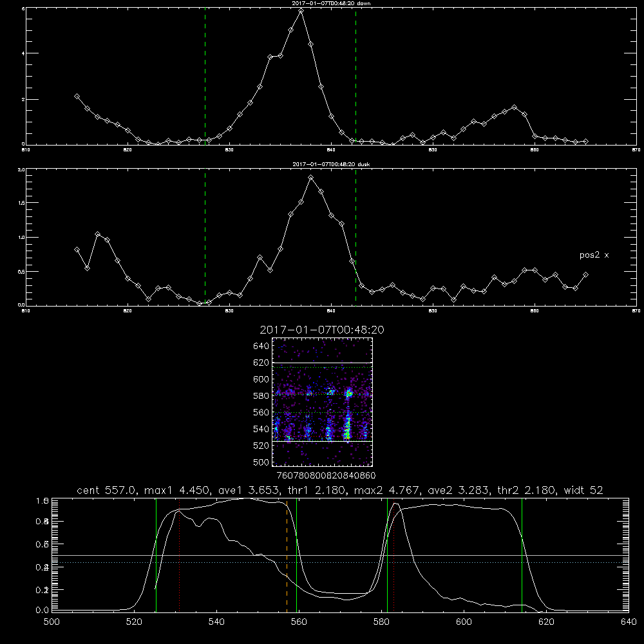Click the heatmap title "2017-01-07T00:48:20"
The image size is (644, 644).
point(322,330)
